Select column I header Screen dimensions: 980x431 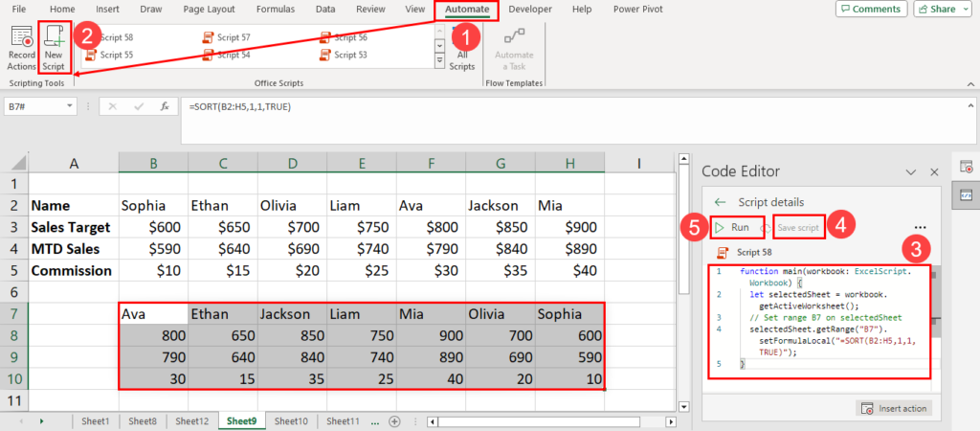[638, 163]
